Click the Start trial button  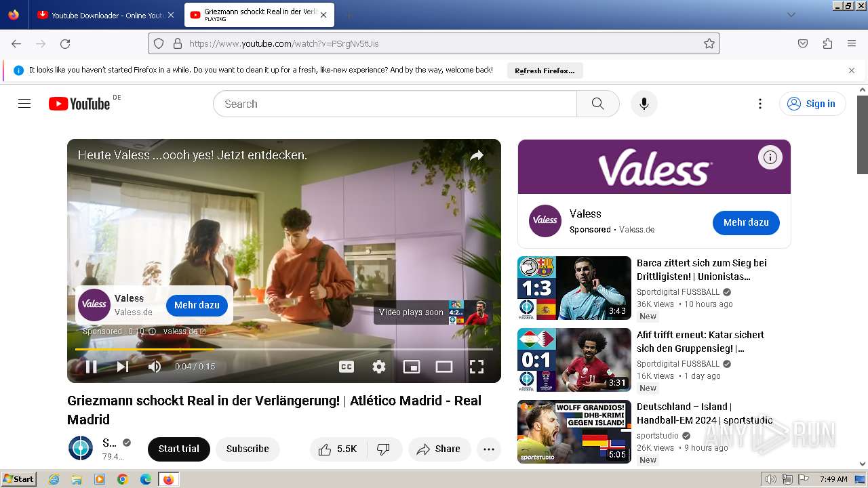coord(179,449)
